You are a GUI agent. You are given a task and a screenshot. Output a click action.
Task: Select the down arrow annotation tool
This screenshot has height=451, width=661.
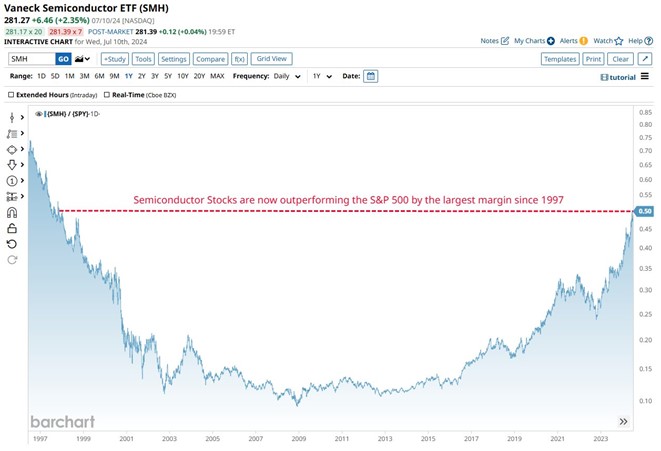coord(12,164)
